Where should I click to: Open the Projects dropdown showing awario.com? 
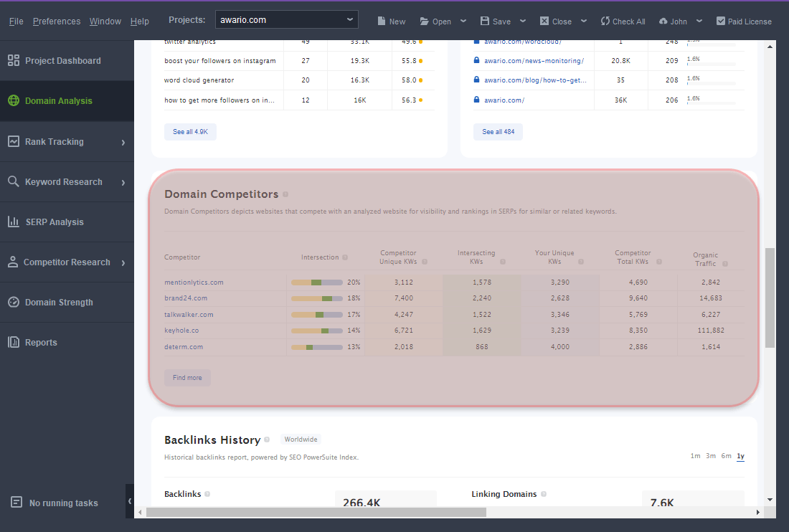click(287, 19)
